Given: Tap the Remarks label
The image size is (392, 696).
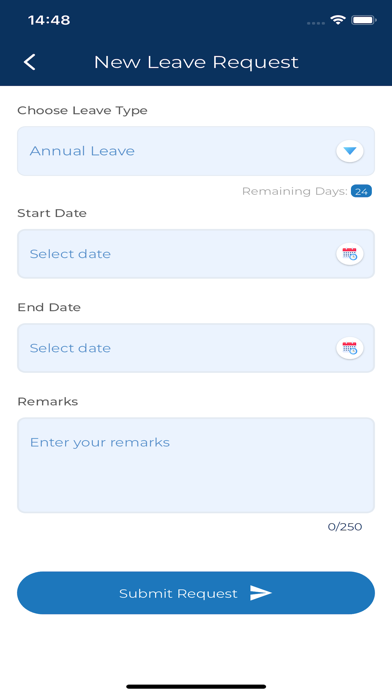Looking at the screenshot, I should click(48, 401).
